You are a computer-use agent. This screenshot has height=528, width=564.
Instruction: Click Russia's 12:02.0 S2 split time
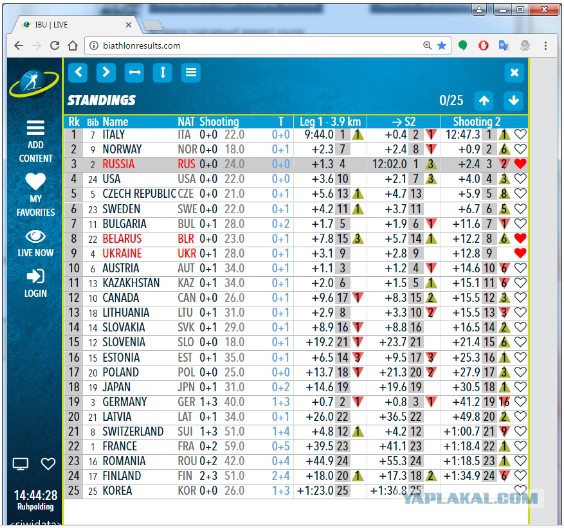coord(389,164)
